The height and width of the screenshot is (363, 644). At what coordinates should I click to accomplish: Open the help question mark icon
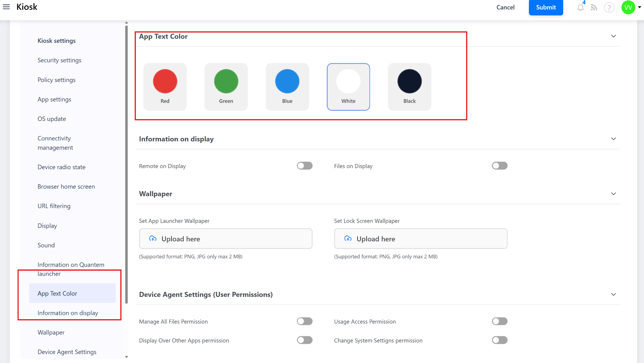(x=609, y=8)
